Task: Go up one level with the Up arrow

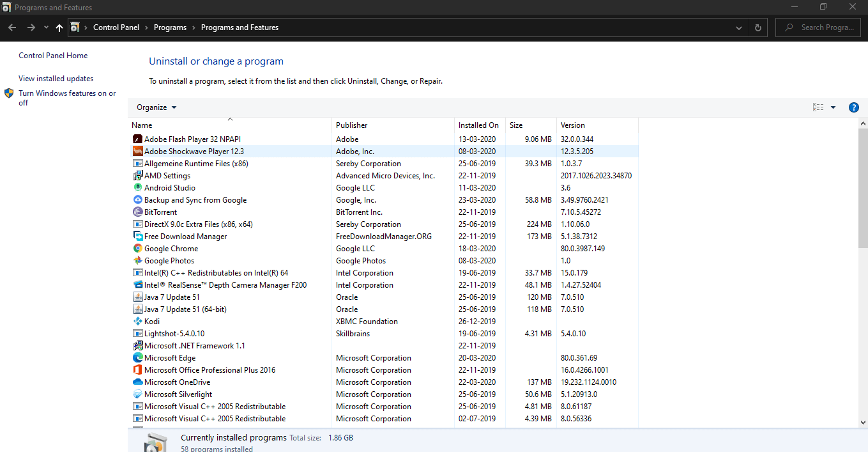Action: [59, 27]
